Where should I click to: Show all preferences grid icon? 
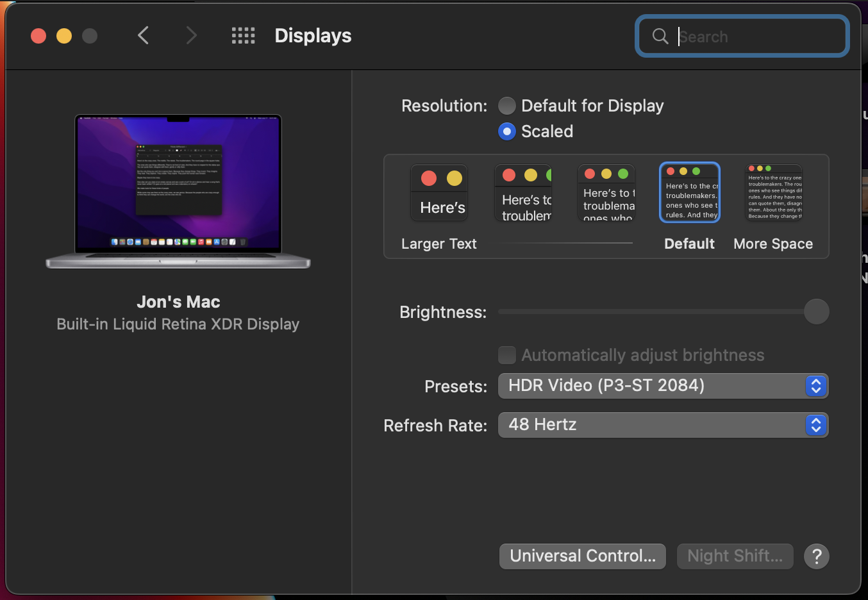click(243, 36)
